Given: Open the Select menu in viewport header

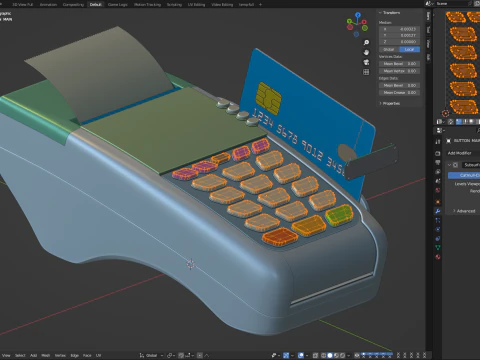Looking at the screenshot, I should pos(20,355).
